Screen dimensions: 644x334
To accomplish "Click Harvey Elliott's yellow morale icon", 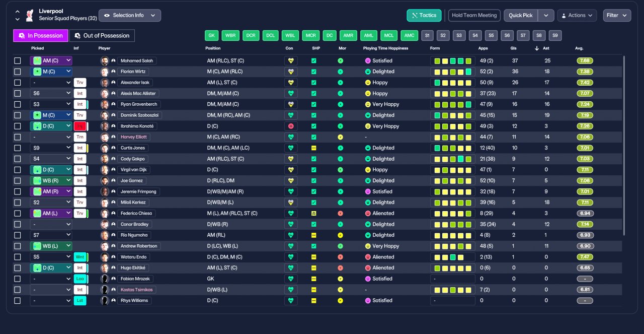I will (x=340, y=137).
